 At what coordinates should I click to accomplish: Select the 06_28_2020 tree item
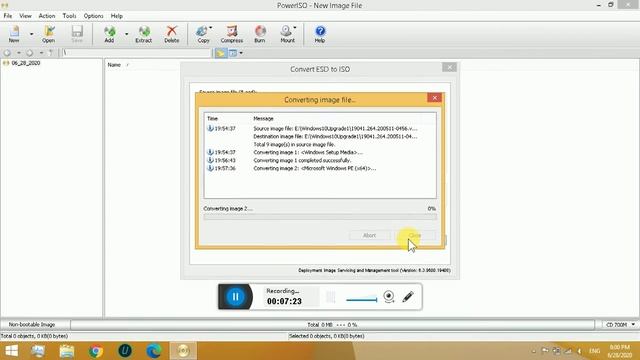[26, 63]
